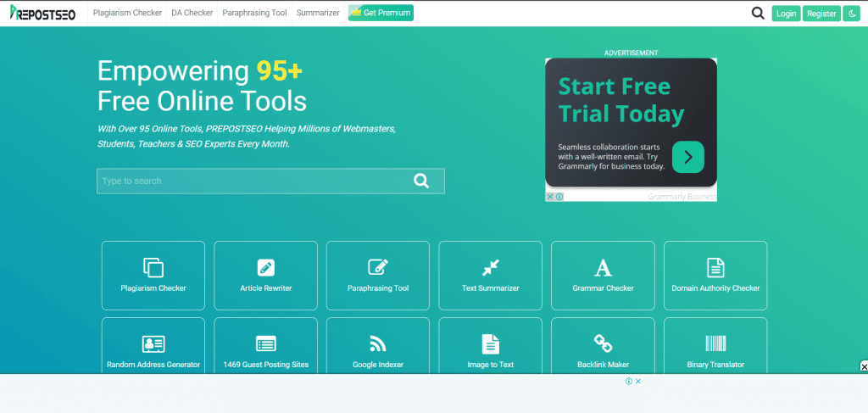Click the magnifier icon in the header
The width and height of the screenshot is (868, 413).
pos(758,13)
